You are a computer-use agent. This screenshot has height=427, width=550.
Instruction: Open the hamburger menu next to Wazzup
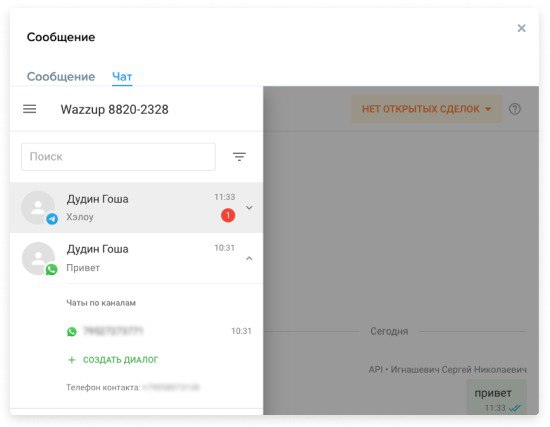pyautogui.click(x=29, y=109)
